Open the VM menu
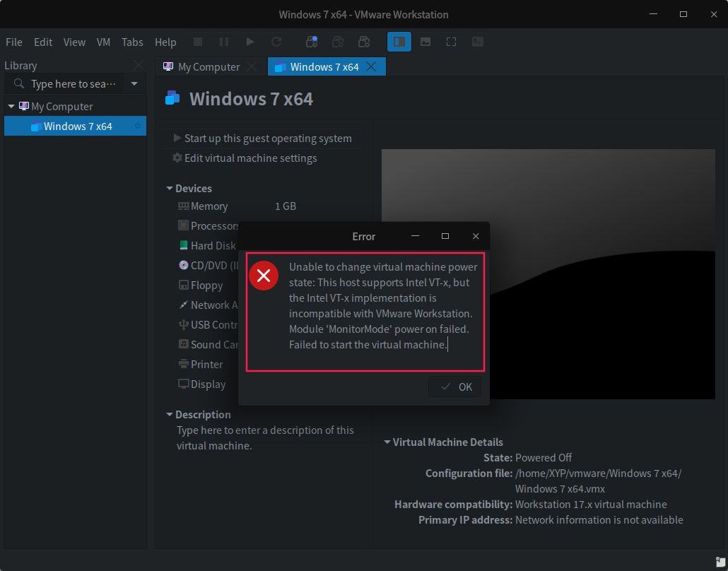 click(x=103, y=42)
